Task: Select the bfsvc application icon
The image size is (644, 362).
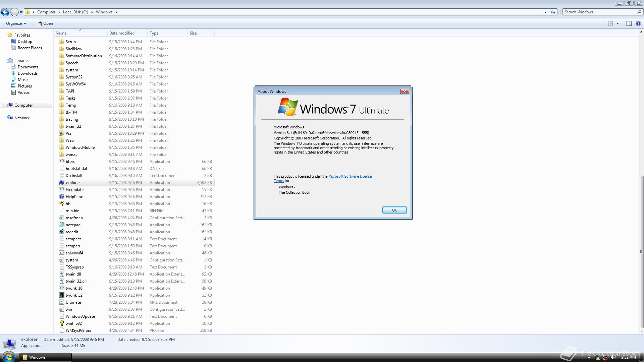Action: (x=61, y=162)
